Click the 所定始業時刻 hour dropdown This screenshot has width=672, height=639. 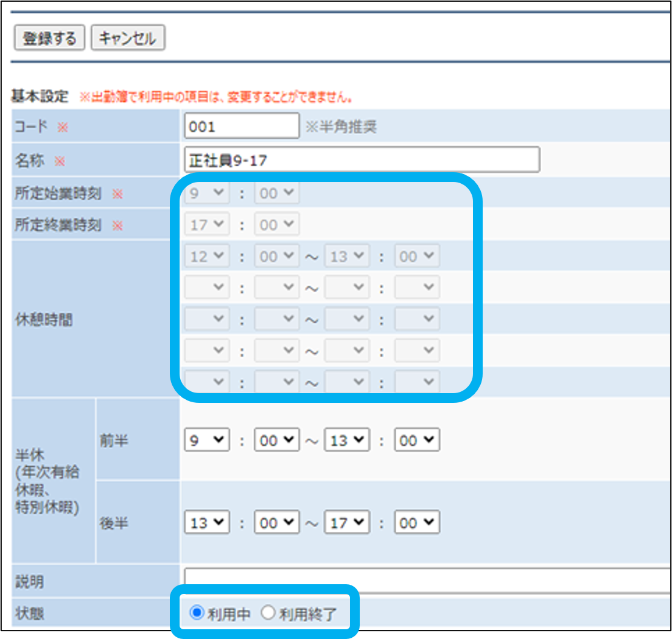(206, 194)
